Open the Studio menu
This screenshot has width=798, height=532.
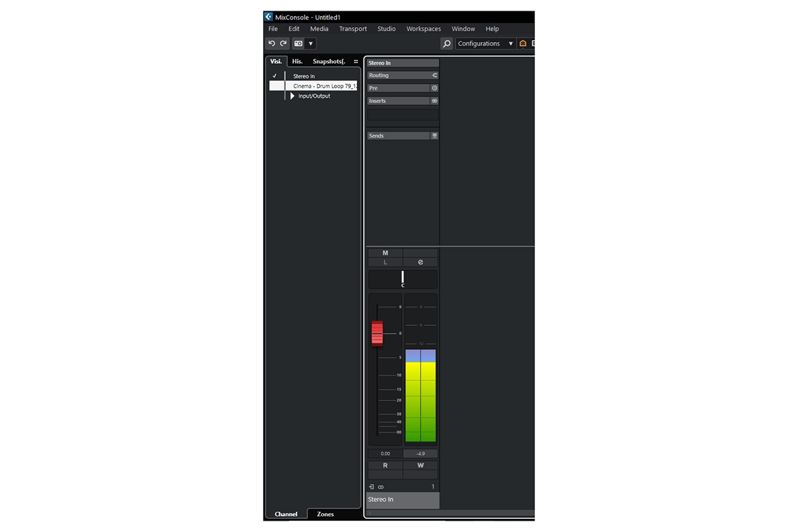tap(386, 29)
